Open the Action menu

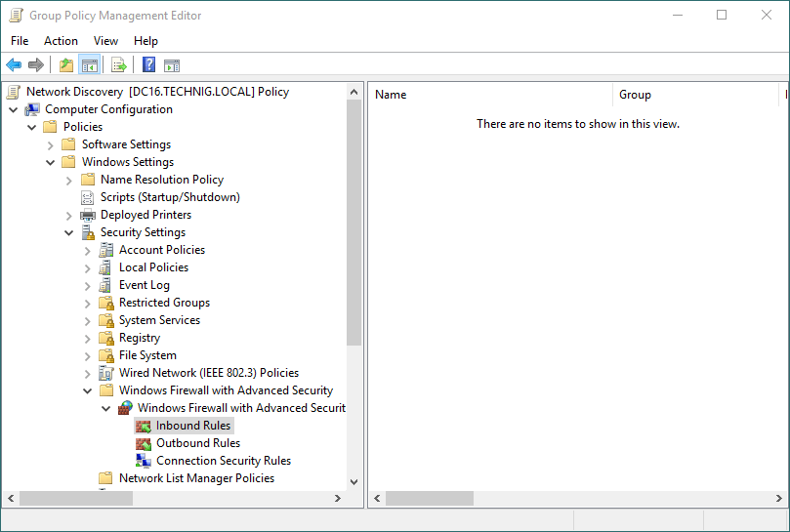(61, 41)
